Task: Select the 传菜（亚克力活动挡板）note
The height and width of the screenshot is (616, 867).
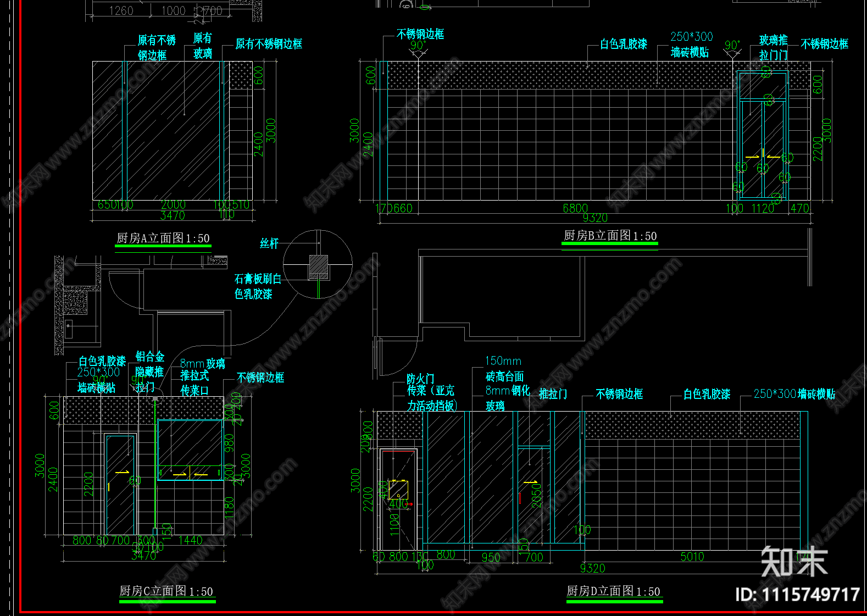Action: pos(432,398)
